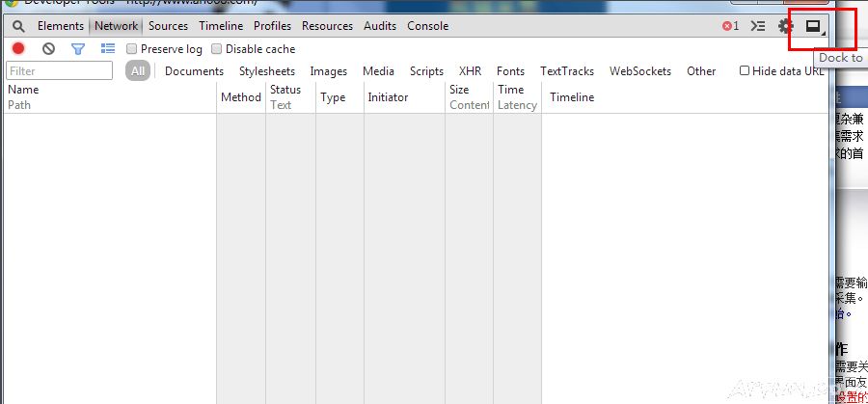Check the Disable cache option
The image size is (868, 404).
coord(217,49)
